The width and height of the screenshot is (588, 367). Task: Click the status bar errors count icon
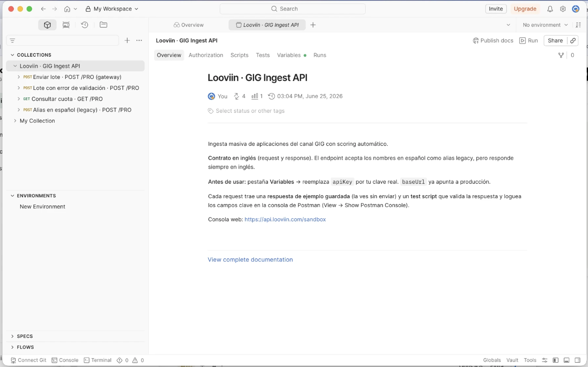(120, 360)
